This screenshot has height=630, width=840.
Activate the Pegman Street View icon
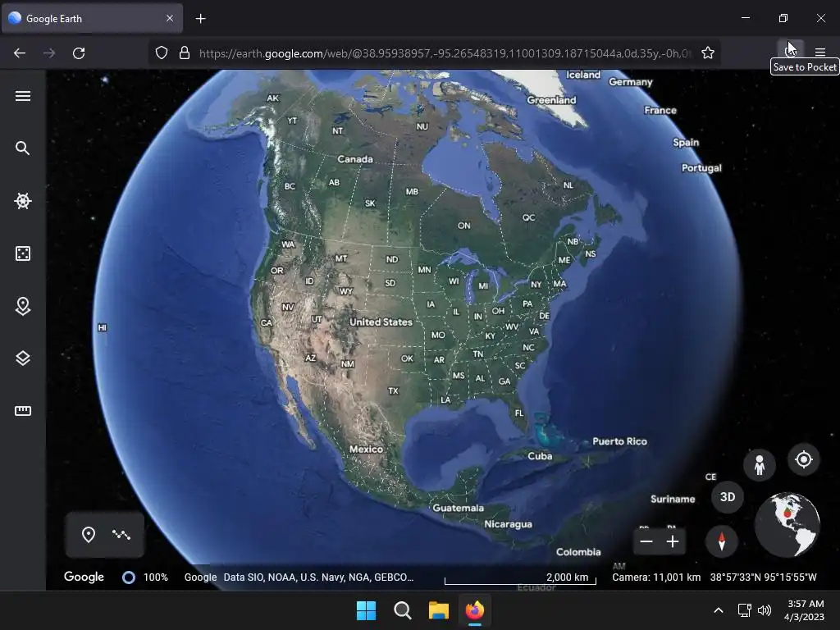coord(759,464)
